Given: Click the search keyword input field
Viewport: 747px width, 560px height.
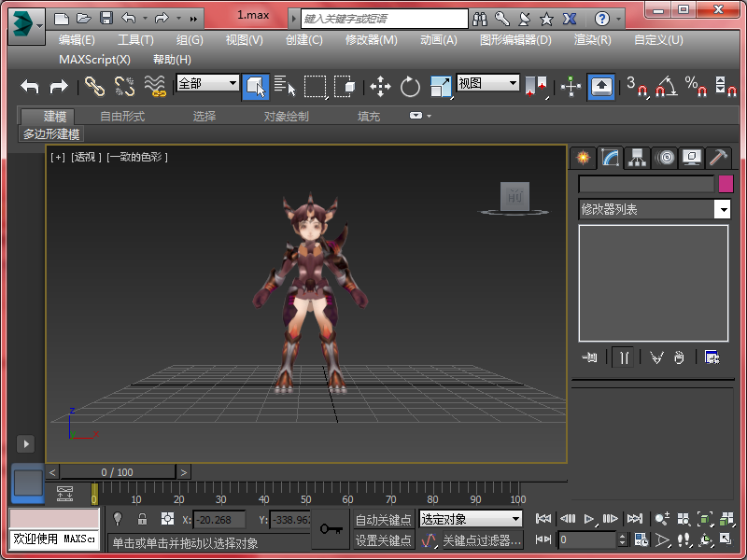Looking at the screenshot, I should [x=385, y=19].
